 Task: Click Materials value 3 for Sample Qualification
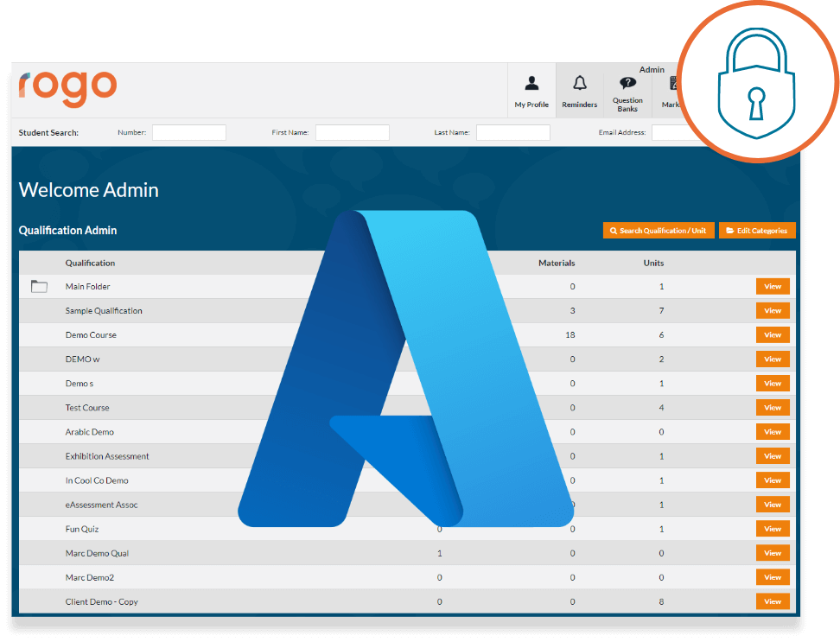[x=573, y=310]
